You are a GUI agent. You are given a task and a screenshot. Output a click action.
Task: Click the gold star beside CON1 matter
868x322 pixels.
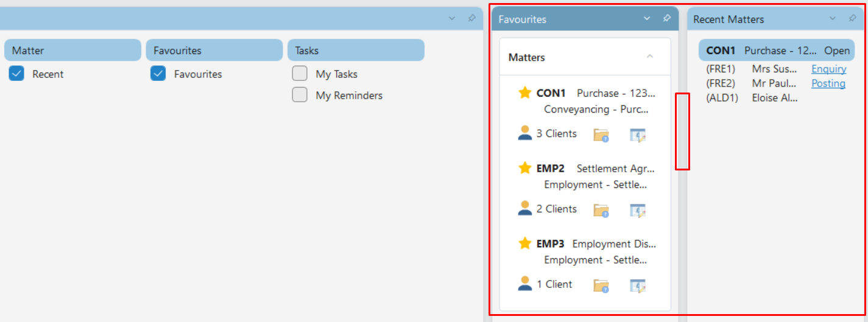pos(525,93)
